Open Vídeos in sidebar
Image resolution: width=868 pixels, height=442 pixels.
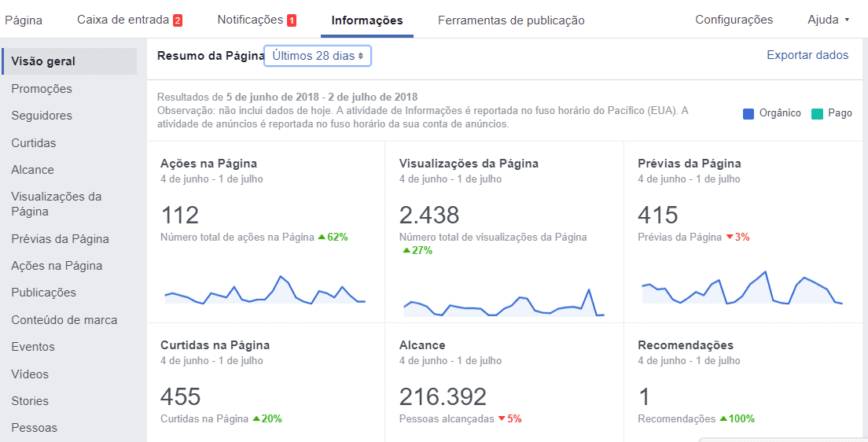30,374
